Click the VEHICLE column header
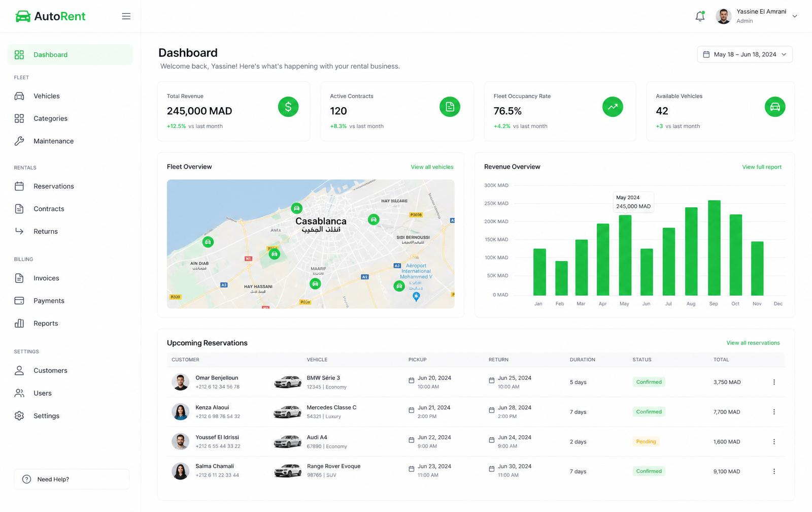812x512 pixels. point(317,360)
